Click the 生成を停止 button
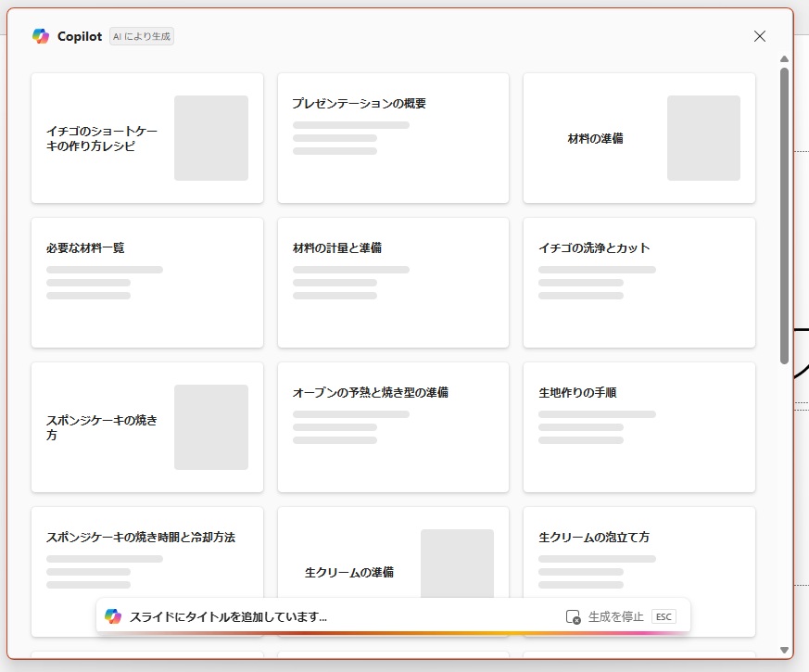 click(615, 617)
